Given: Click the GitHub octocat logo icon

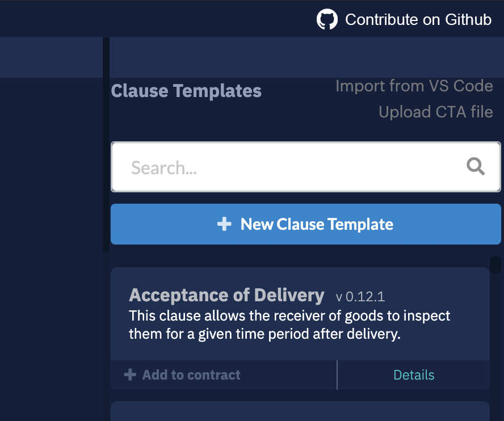Looking at the screenshot, I should click(327, 19).
